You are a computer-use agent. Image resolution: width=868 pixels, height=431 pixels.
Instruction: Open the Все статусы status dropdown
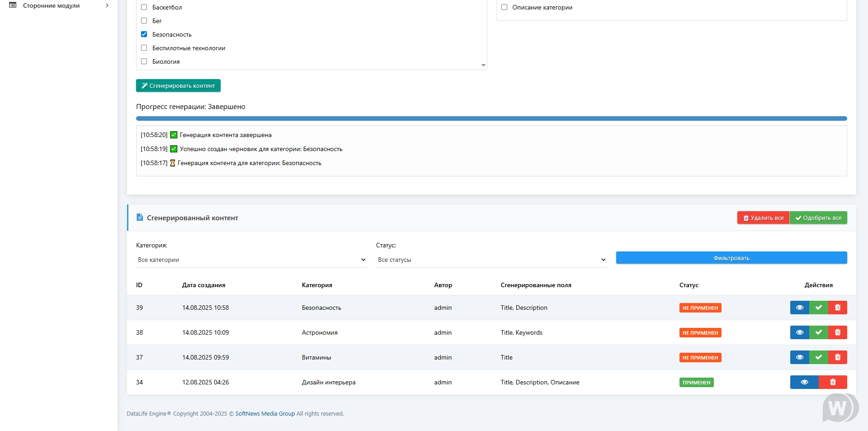(491, 260)
